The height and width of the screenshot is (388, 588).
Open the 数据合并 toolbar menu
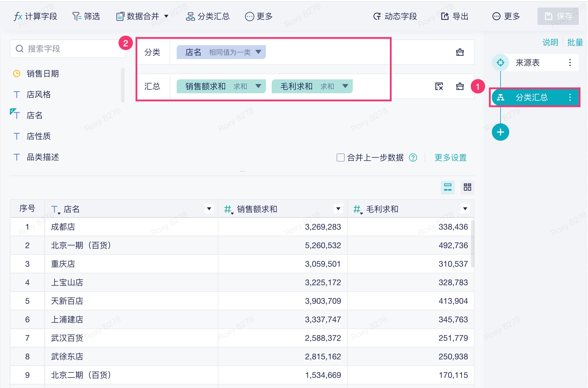pos(142,17)
